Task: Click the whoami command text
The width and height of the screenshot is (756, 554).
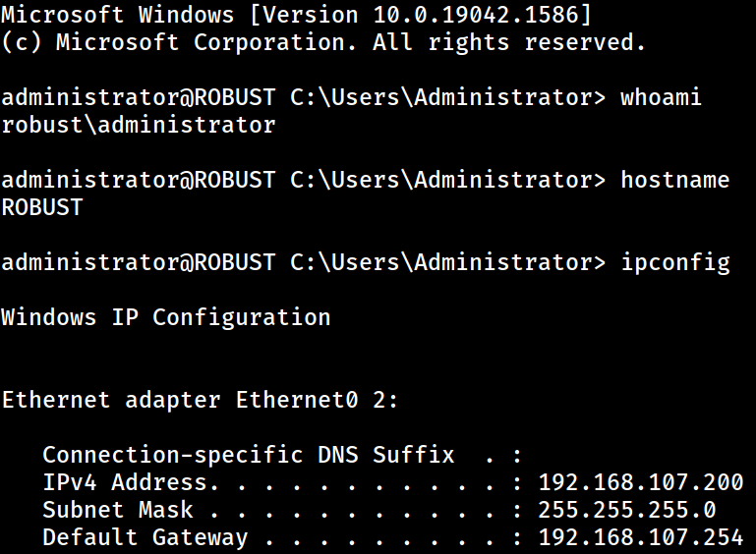Action: pos(661,97)
